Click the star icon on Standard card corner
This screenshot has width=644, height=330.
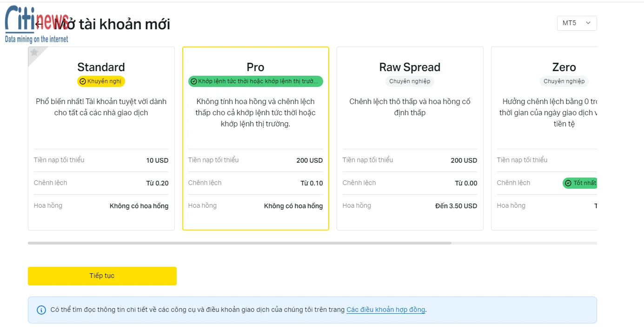[x=34, y=53]
